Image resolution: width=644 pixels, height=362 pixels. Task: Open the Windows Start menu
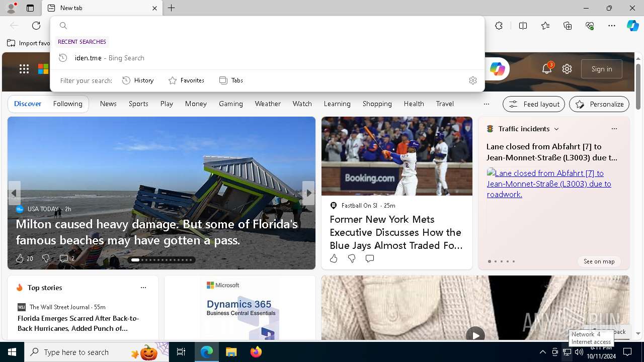tap(12, 352)
